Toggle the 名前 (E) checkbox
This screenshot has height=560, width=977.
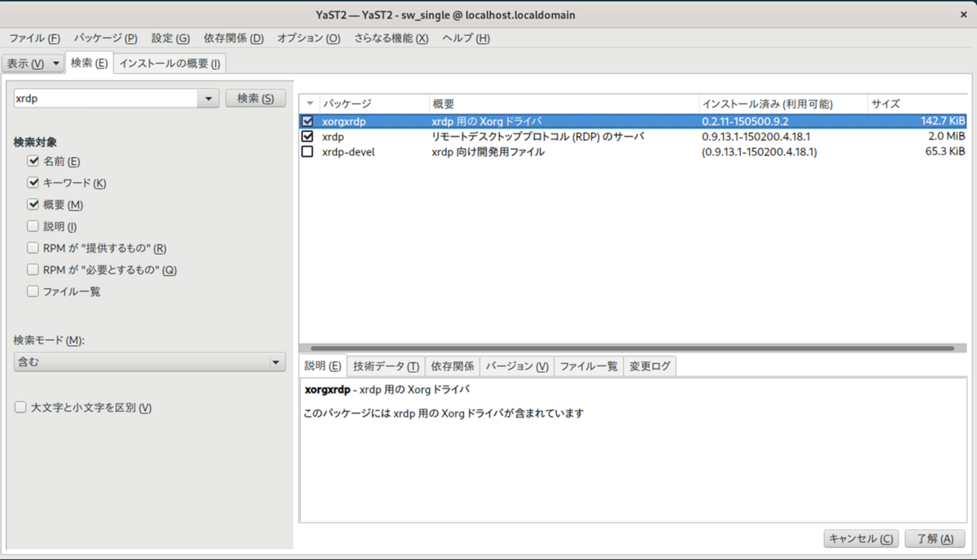[x=33, y=161]
